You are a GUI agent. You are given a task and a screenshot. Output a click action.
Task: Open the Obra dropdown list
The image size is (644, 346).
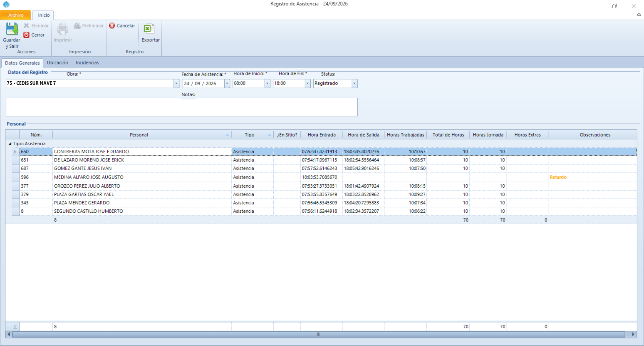coord(176,83)
